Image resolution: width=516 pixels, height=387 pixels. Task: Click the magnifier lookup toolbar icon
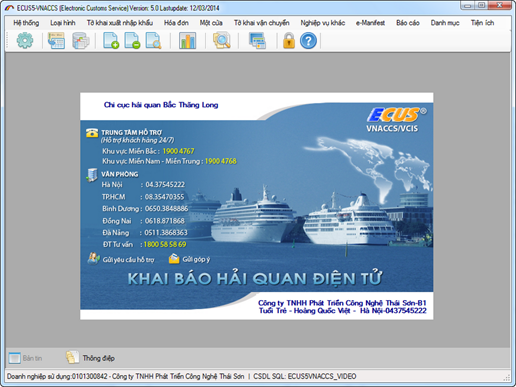click(x=222, y=41)
